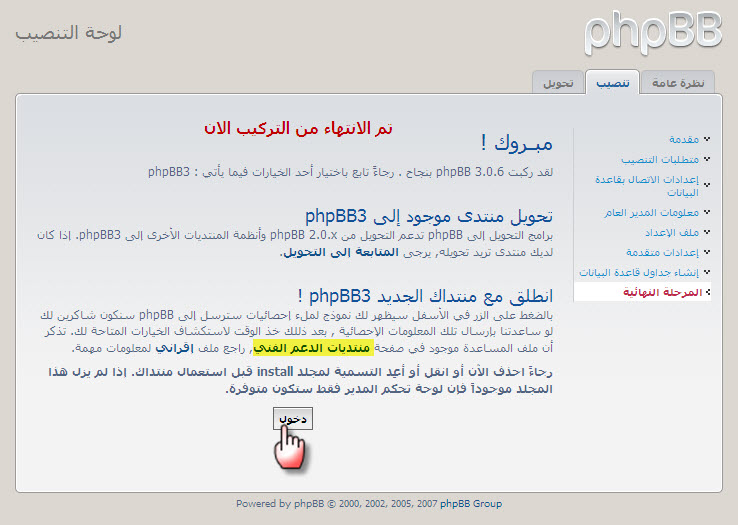Open the إقراني readme link
The image size is (738, 525).
(x=175, y=348)
